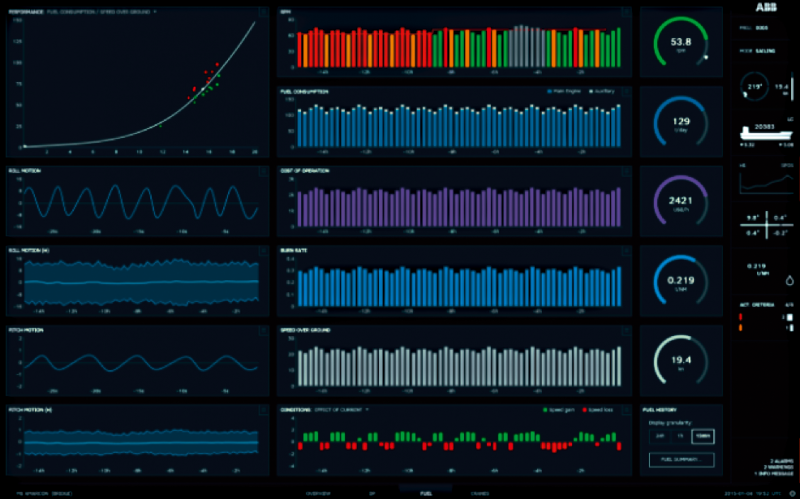Screen dimensions: 800x499
Task: Expand the RPM chart panel corner control
Action: tap(625, 12)
